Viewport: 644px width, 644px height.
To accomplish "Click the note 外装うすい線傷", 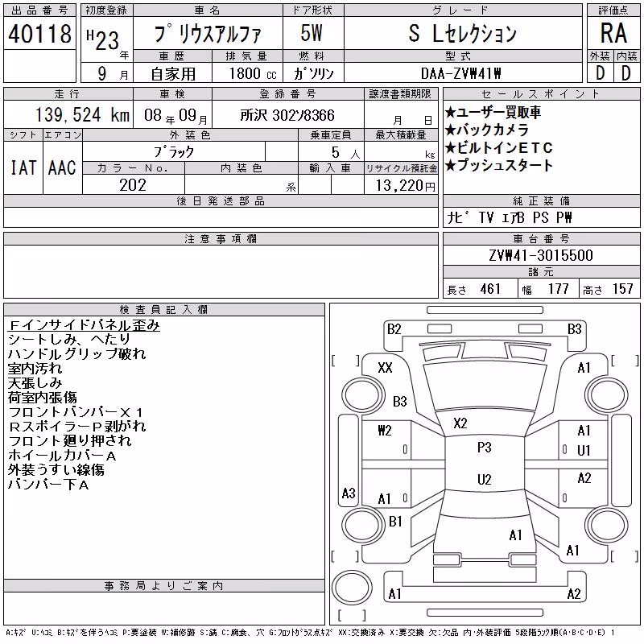I will [56, 470].
